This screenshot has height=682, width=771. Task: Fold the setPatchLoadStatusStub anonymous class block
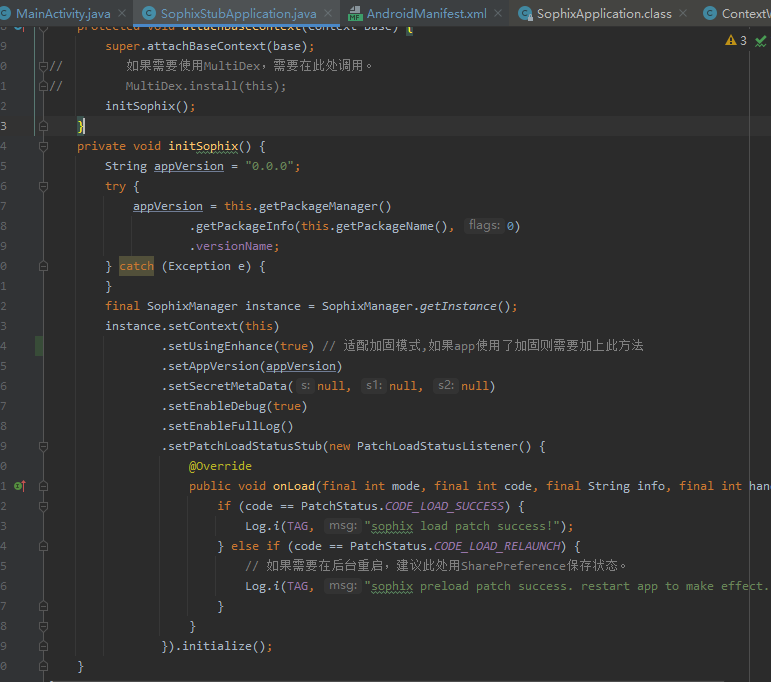pos(43,446)
